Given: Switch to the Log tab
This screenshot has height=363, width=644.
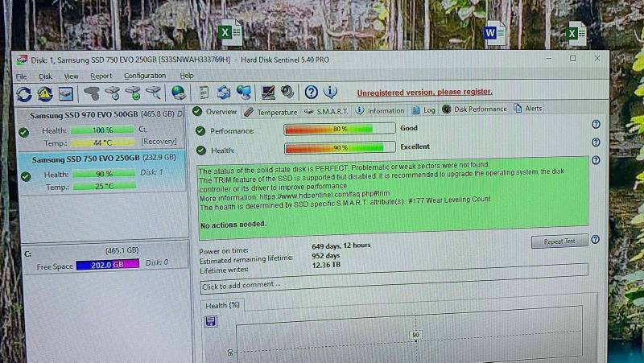Looking at the screenshot, I should [423, 109].
